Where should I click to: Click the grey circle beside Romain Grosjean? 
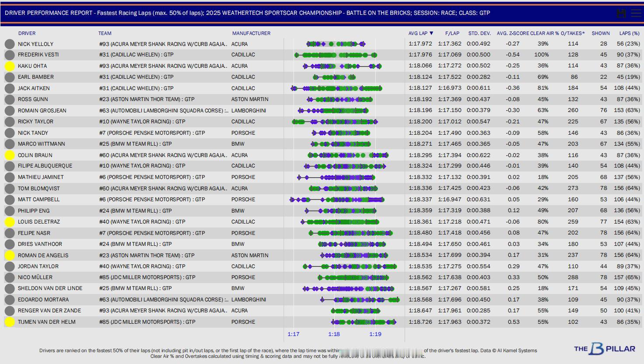tap(10, 111)
